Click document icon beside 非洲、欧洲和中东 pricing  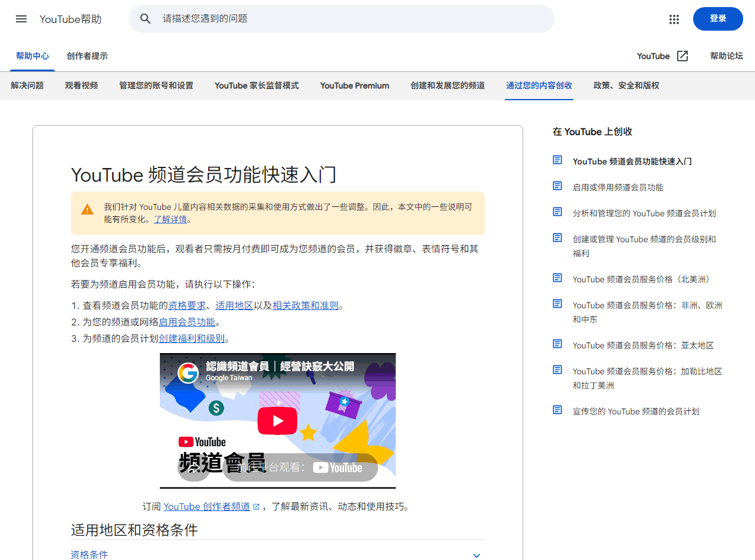[557, 304]
